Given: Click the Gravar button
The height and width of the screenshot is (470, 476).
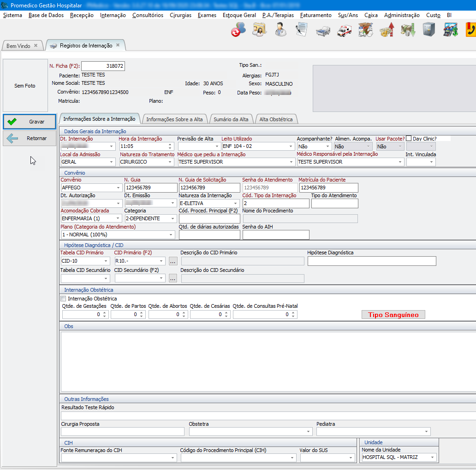Looking at the screenshot, I should 30,122.
